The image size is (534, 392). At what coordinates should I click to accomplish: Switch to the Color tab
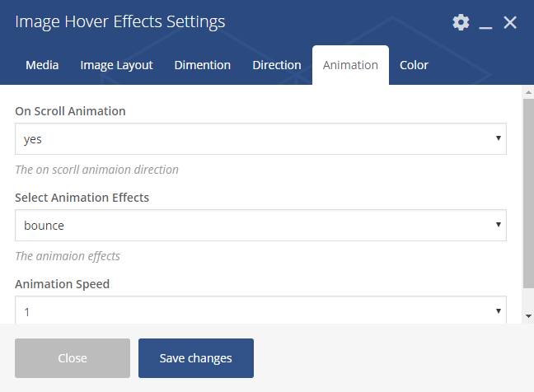(414, 65)
